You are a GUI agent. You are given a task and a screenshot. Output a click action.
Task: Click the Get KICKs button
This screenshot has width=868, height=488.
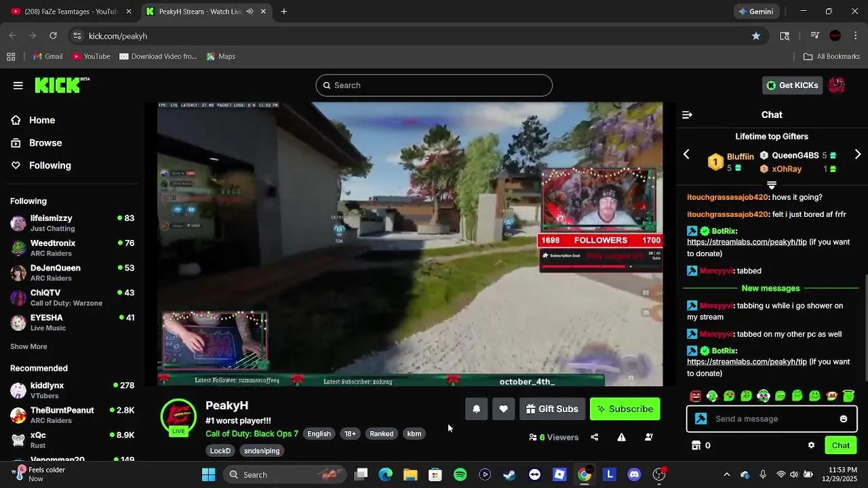792,85
